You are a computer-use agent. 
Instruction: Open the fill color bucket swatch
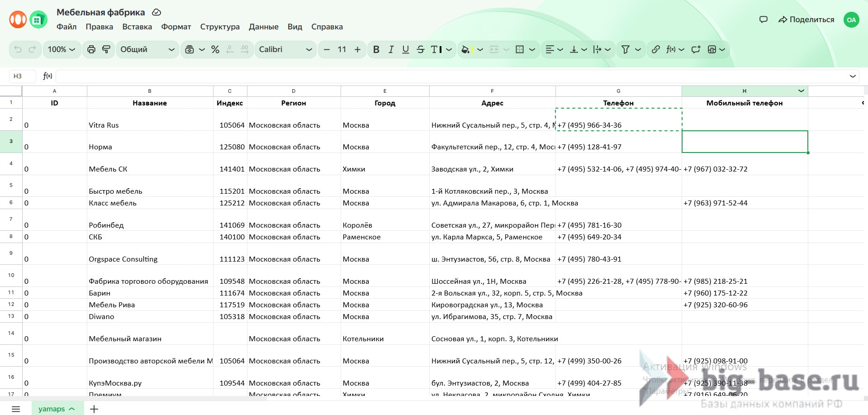point(466,49)
